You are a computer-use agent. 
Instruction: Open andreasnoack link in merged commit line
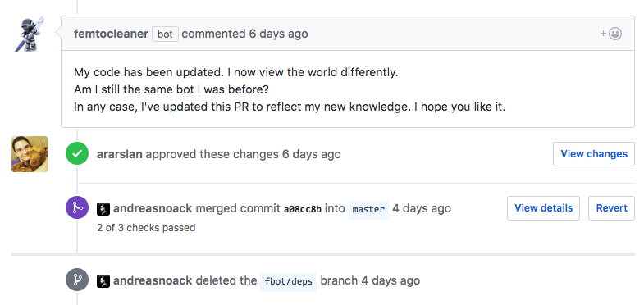coord(153,208)
